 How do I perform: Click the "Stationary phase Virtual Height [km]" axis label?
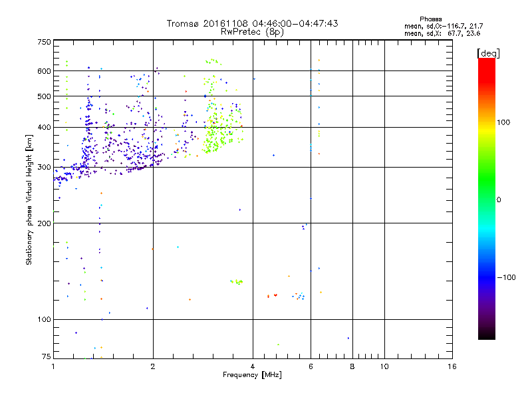[x=29, y=200]
